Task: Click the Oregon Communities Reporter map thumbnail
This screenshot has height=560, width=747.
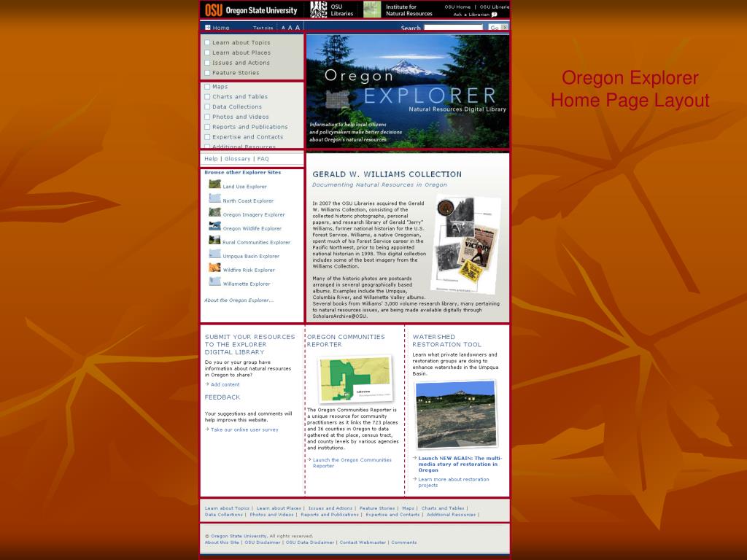Action: coord(356,379)
